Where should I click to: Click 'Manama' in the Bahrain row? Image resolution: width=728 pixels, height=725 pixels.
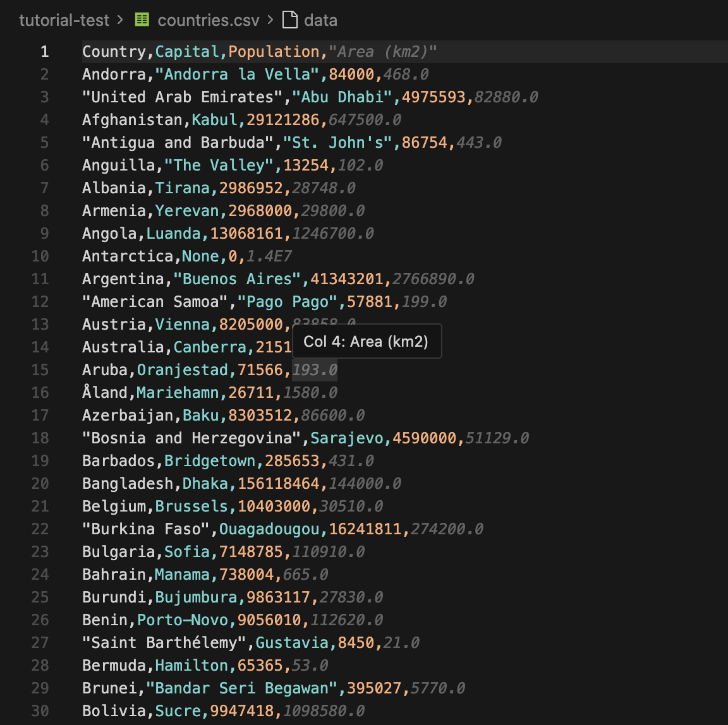pos(183,574)
